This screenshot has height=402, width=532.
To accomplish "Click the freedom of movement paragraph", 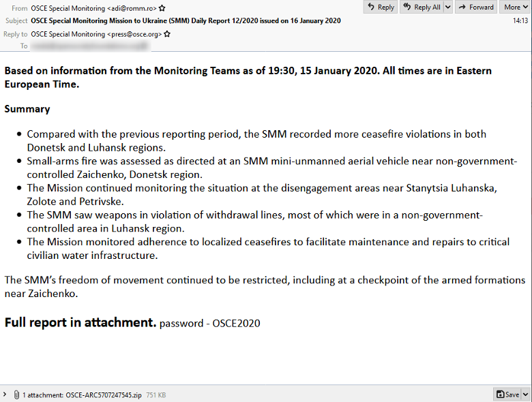I will 265,287.
